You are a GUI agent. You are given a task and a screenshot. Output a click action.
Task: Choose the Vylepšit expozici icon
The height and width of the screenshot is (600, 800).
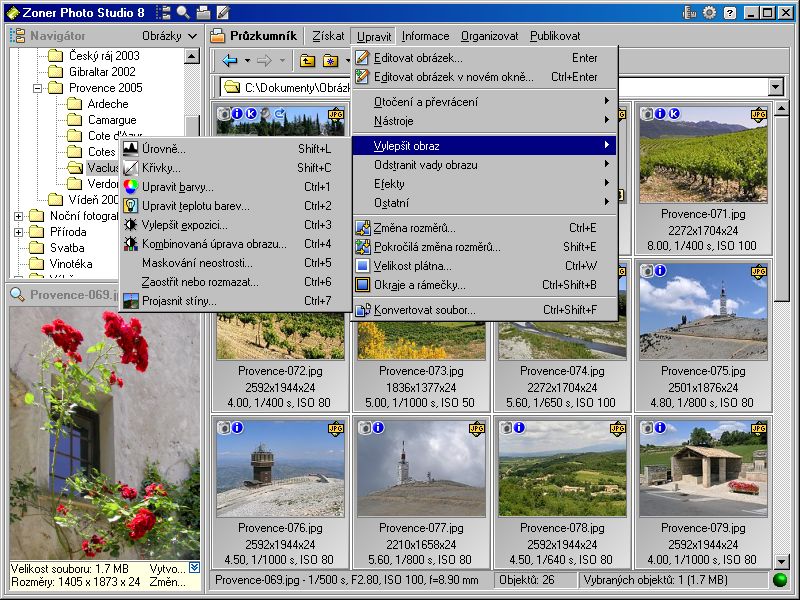click(131, 225)
